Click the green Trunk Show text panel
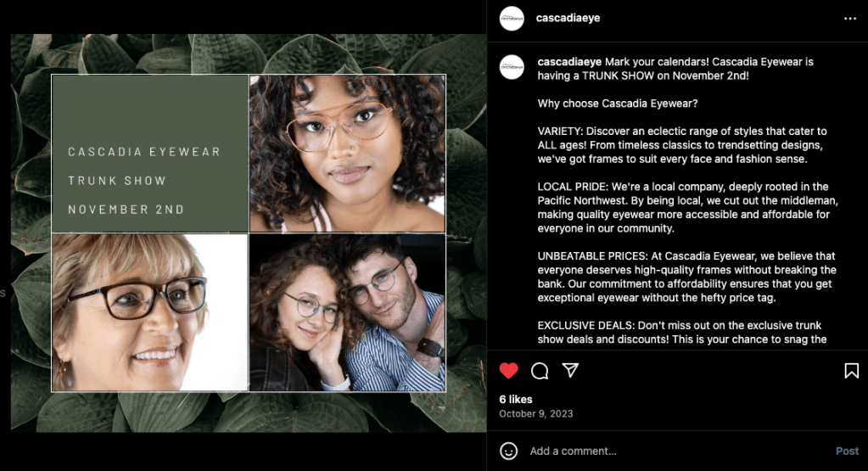868x471 pixels. point(149,154)
